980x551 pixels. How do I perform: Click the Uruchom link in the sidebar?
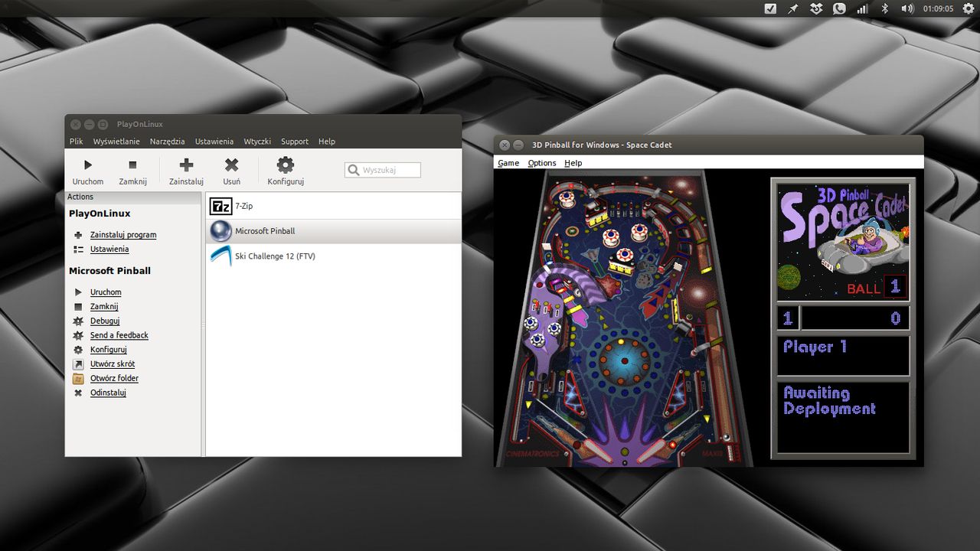click(x=106, y=292)
